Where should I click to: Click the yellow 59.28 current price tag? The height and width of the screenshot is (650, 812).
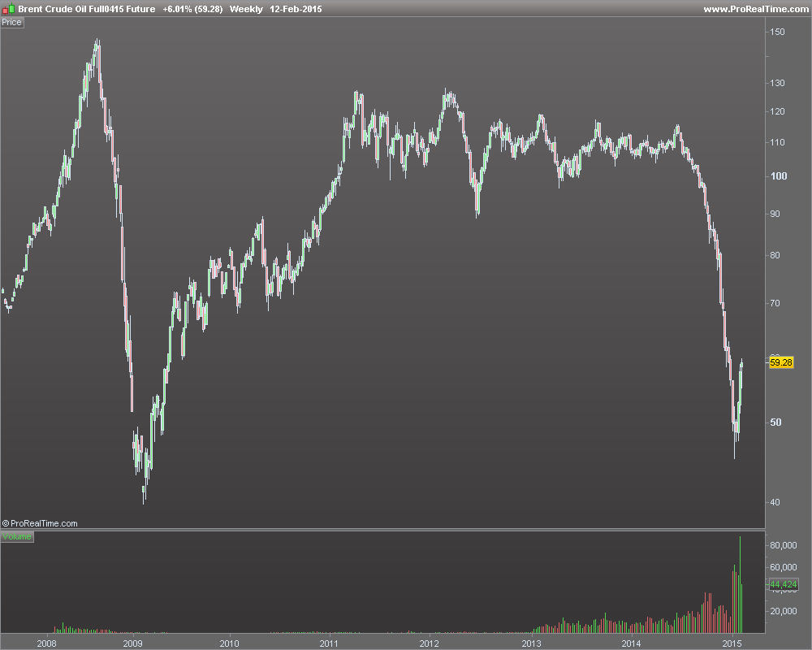(x=781, y=362)
